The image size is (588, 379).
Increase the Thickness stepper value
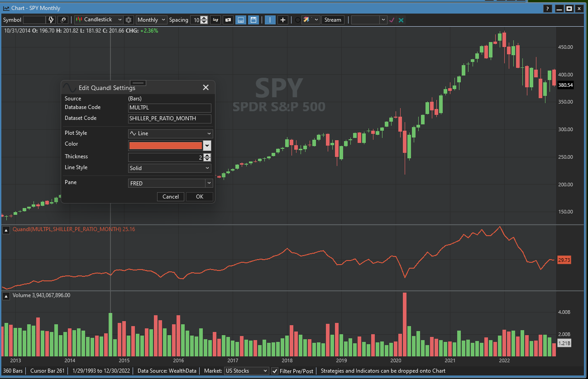tap(207, 155)
